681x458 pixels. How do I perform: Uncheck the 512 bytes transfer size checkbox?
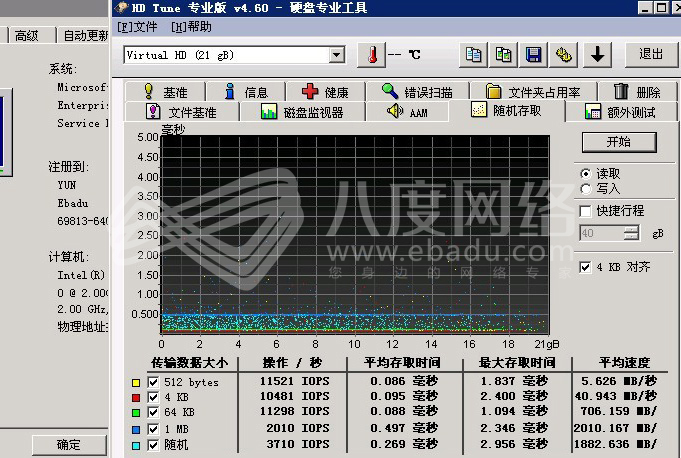point(153,382)
